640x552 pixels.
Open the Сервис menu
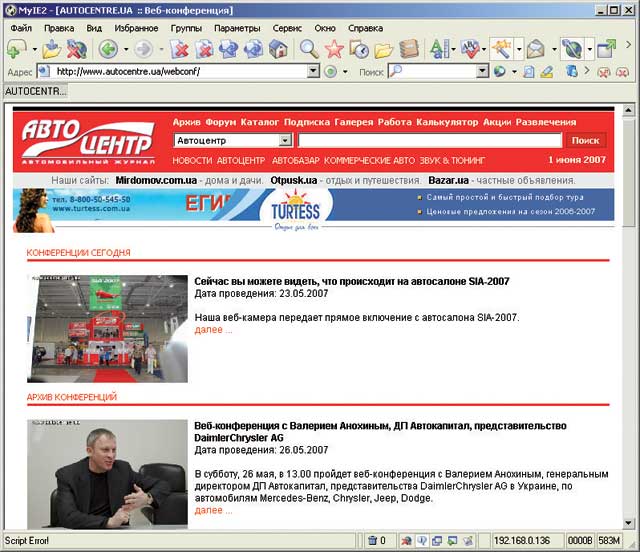(x=287, y=28)
